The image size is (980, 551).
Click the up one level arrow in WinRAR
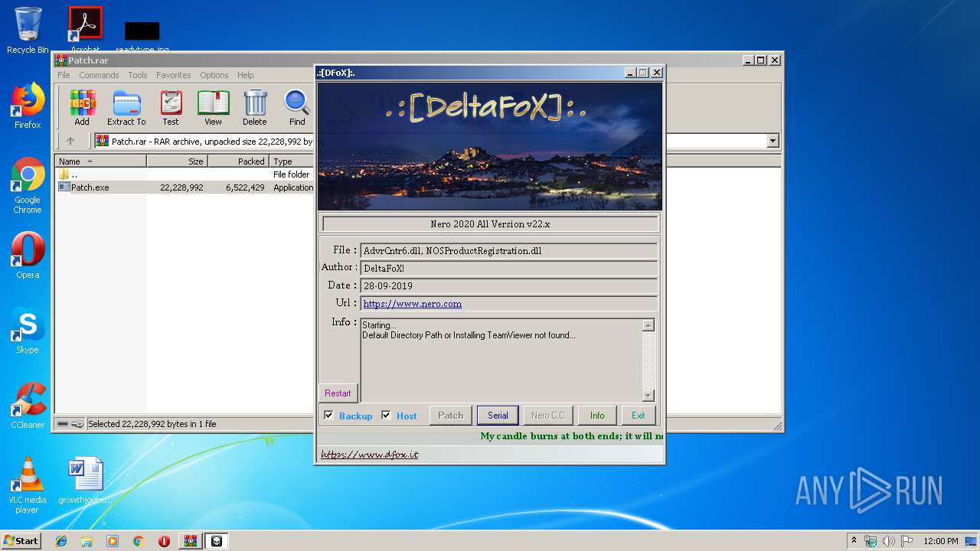pyautogui.click(x=70, y=141)
